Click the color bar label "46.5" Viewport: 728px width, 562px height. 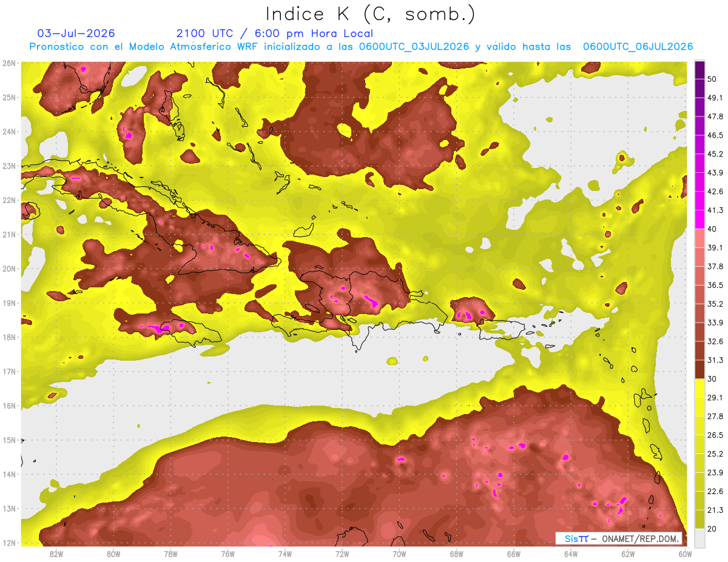(715, 136)
